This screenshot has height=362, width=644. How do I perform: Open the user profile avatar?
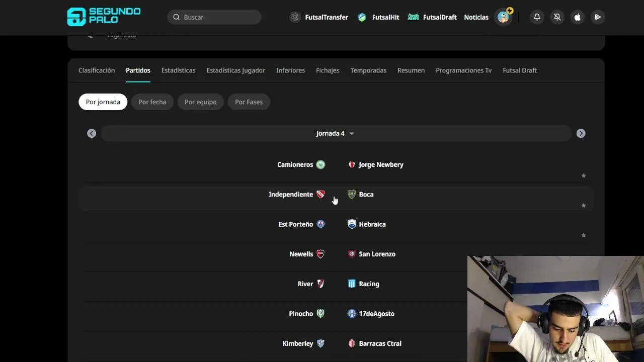tap(504, 17)
